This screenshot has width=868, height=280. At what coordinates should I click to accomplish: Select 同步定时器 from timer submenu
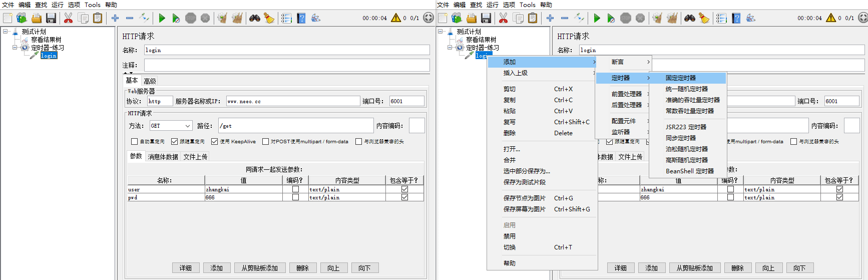pyautogui.click(x=688, y=138)
